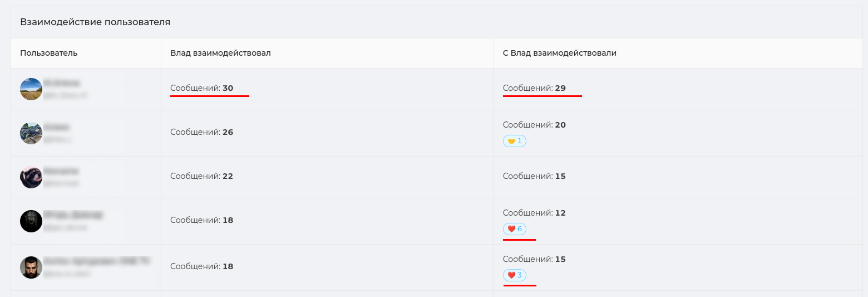Select the heart reaction badge showing 6
This screenshot has width=868, height=297.
[x=515, y=229]
